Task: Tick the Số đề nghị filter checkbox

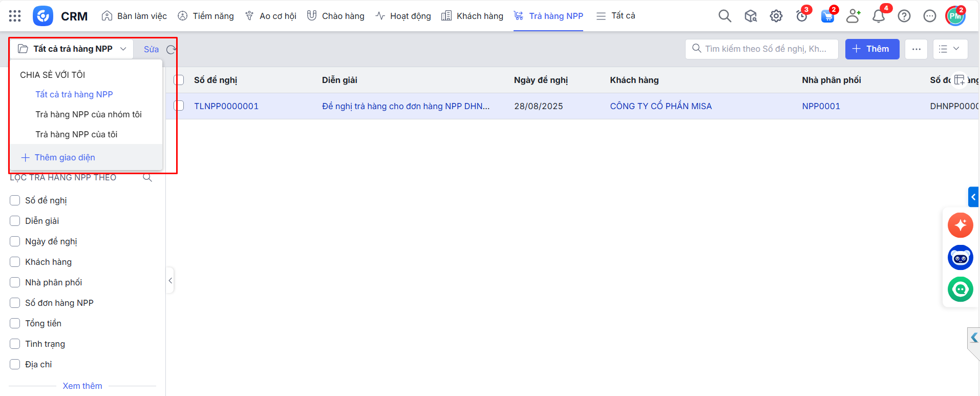Action: pos(15,200)
